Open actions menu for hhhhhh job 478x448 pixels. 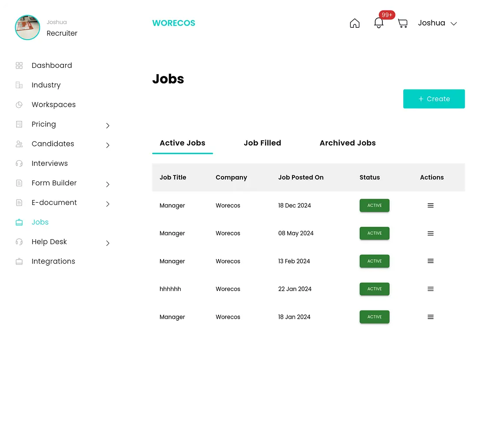[x=431, y=289]
